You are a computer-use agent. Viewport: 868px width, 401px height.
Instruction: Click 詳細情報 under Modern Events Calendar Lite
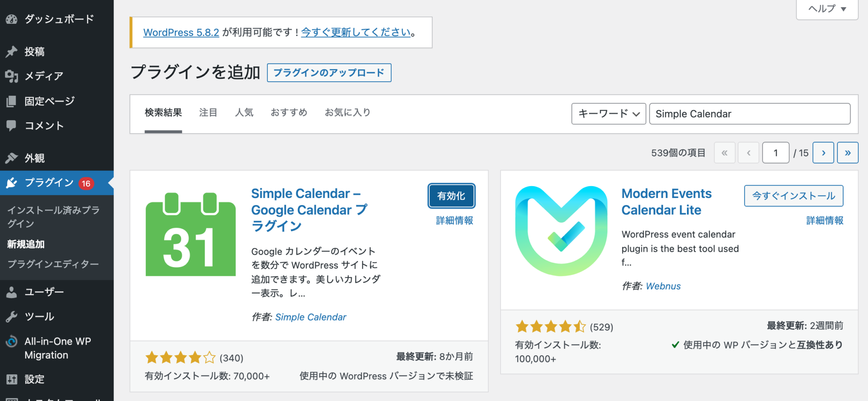pyautogui.click(x=824, y=220)
